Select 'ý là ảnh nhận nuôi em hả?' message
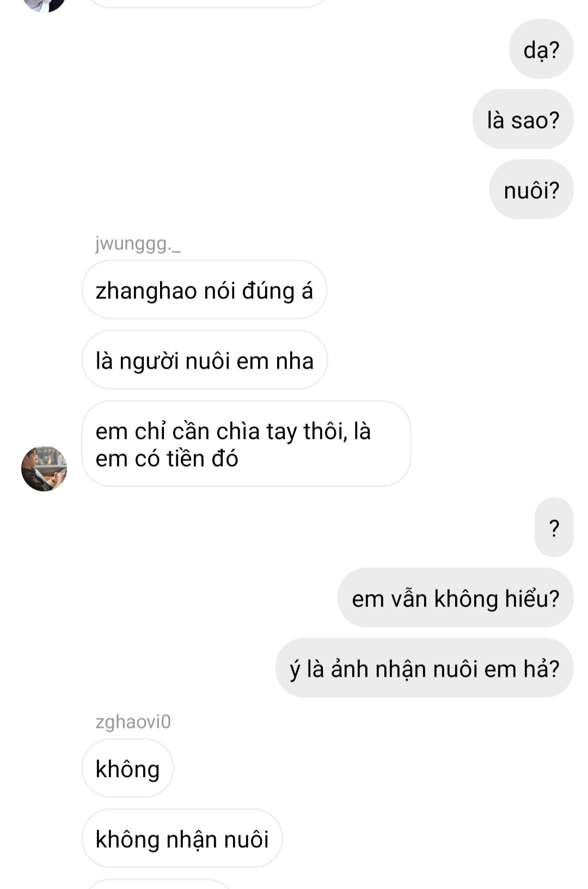 click(425, 668)
